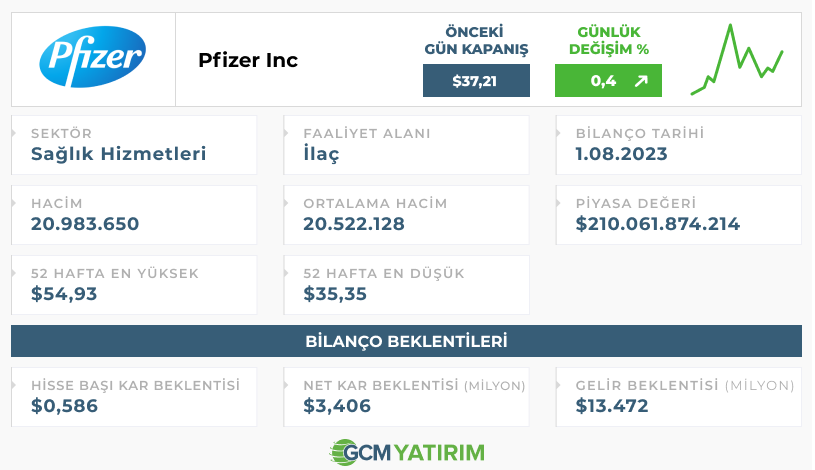This screenshot has width=815, height=470.
Task: Click the Net Kar Beklentisi $3,406 card
Action: tap(406, 397)
